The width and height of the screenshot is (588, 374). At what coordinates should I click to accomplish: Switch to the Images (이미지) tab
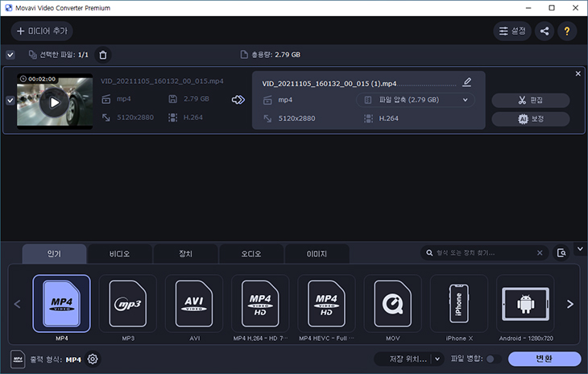click(317, 254)
